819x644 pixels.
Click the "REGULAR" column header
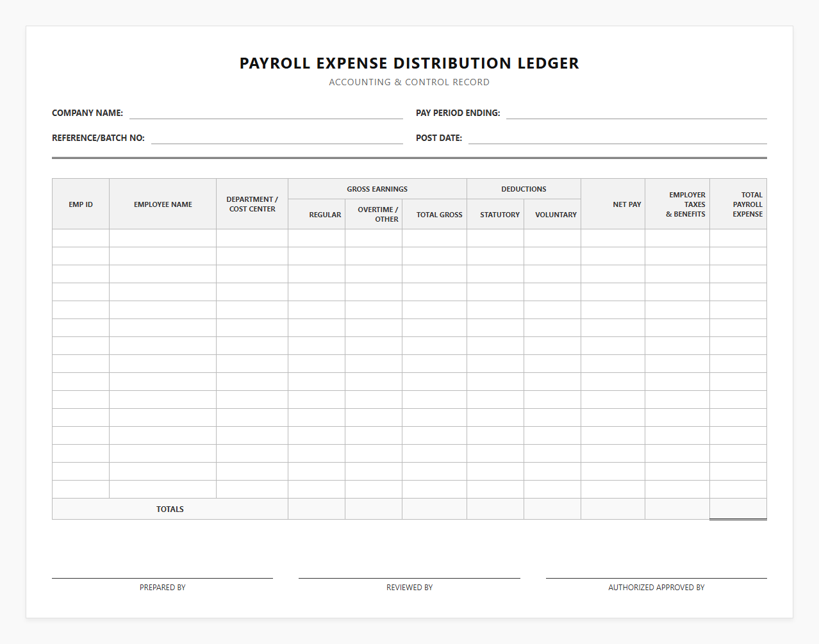pyautogui.click(x=317, y=215)
